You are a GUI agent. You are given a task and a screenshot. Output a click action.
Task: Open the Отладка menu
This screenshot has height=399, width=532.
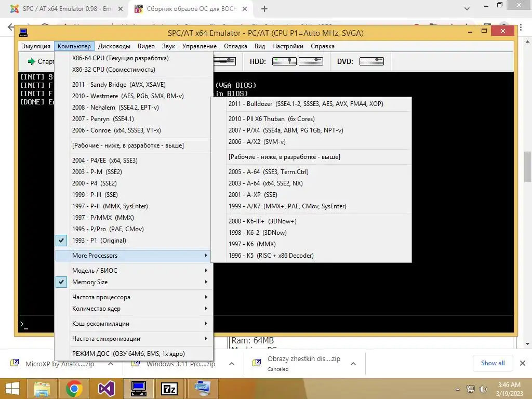(235, 46)
